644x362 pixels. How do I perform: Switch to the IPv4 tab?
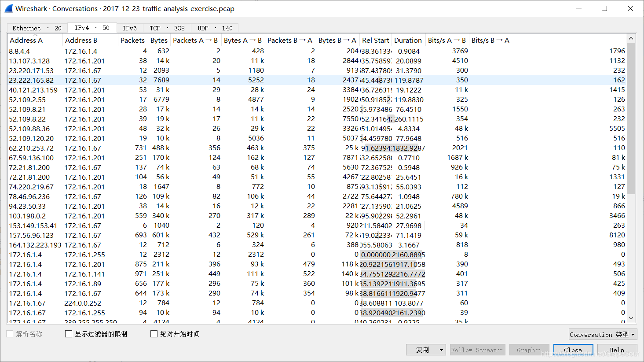92,28
